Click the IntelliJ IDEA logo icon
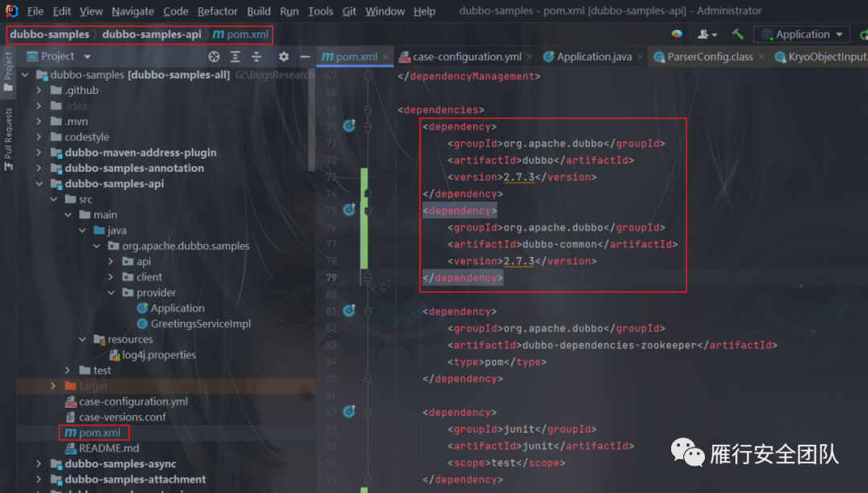The width and height of the screenshot is (868, 493). [11, 10]
